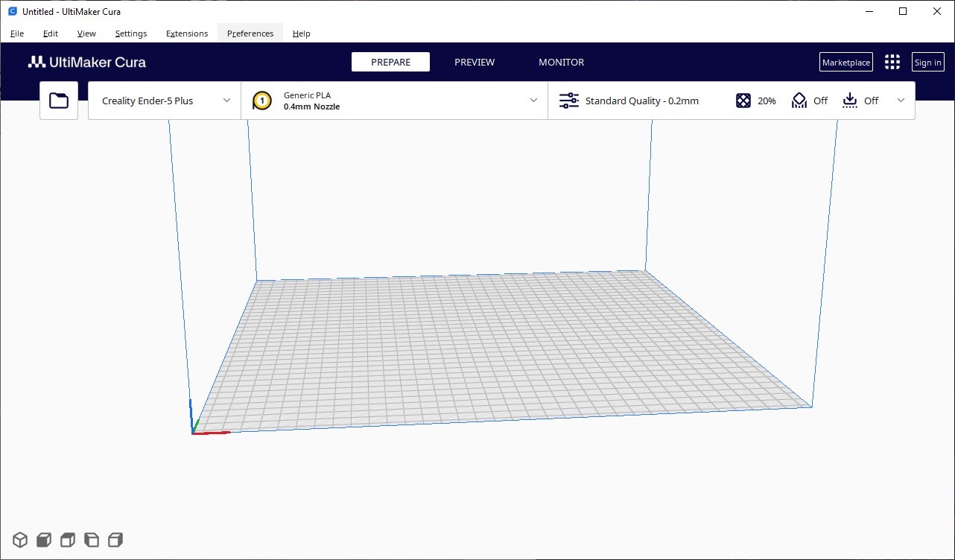Click the Marketplace button

pos(845,63)
